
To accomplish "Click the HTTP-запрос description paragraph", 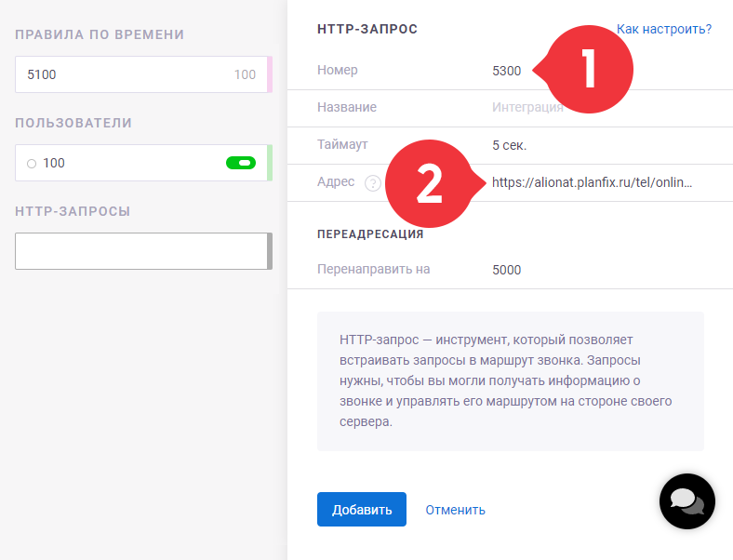I will click(506, 380).
